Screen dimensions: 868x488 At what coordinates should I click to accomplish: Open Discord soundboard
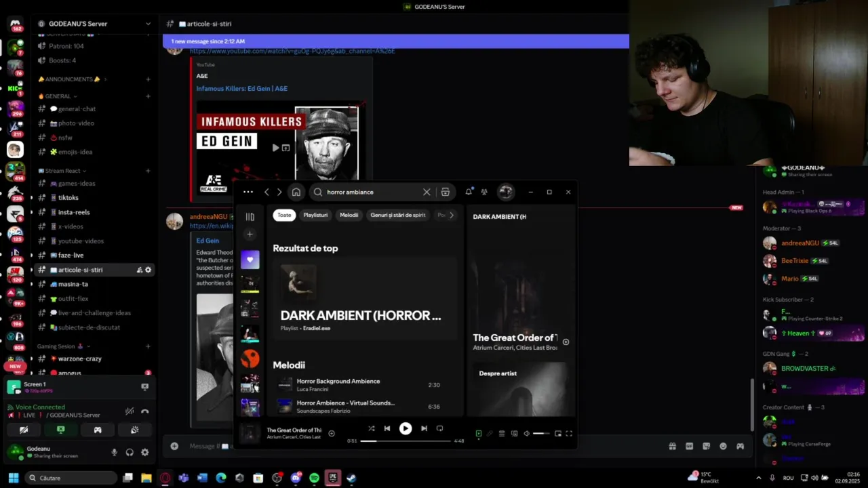tap(134, 430)
